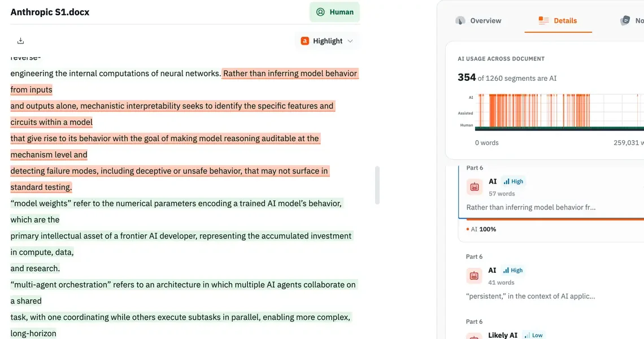
Task: Click the 'and research.' line
Action: click(35, 268)
